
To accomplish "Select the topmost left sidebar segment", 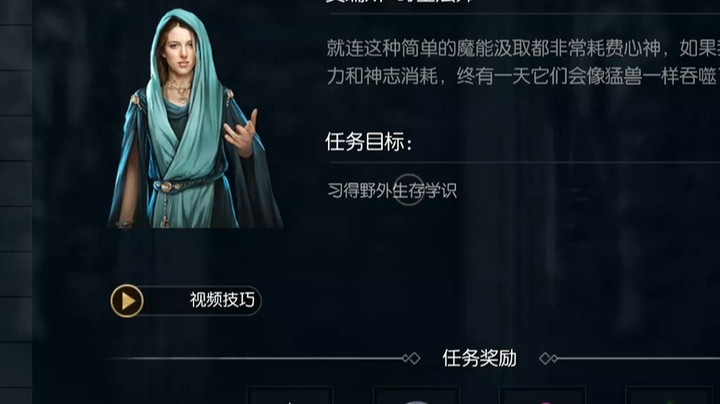I will tap(16, 12).
